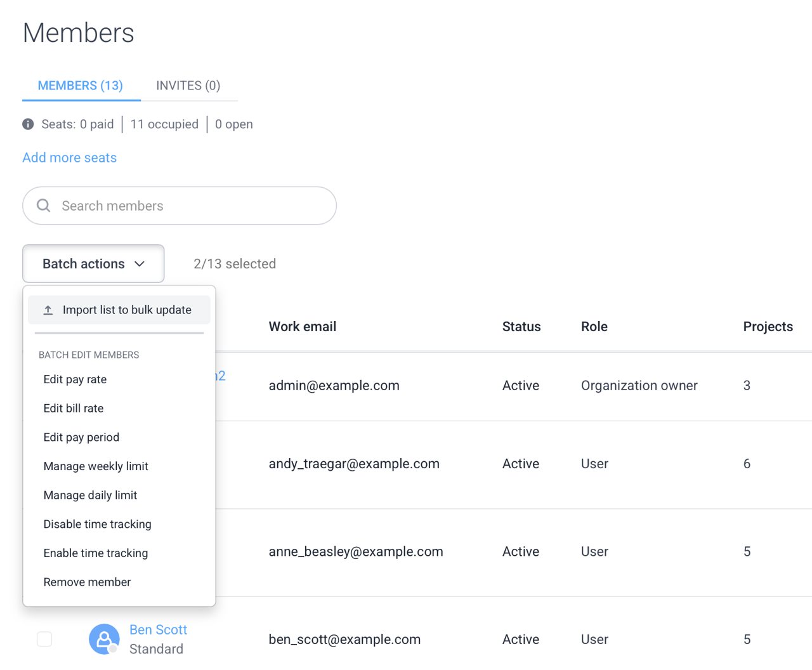Viewport: 812px width, 670px height.
Task: Switch to the Invites tab
Action: [188, 86]
